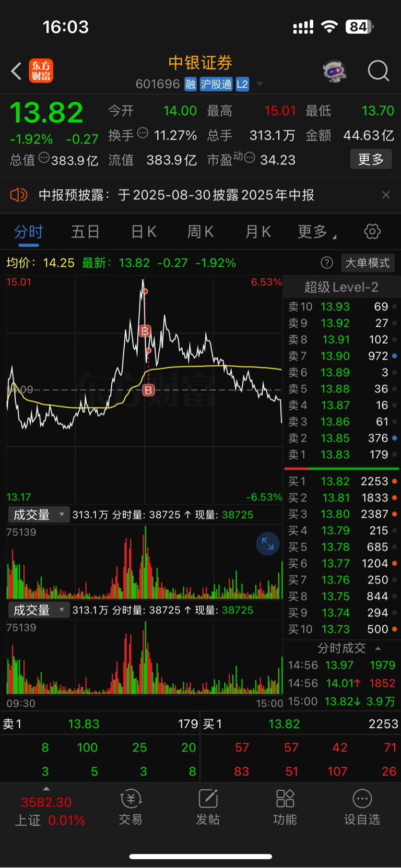Image resolution: width=401 pixels, height=868 pixels.
Task: Tap info icon next to 换手
Action: pyautogui.click(x=143, y=133)
